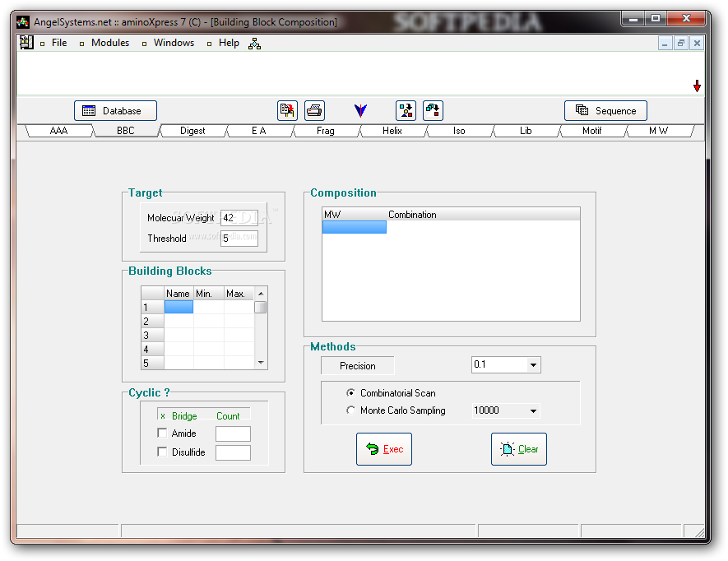Click the Clear button

coord(519,449)
